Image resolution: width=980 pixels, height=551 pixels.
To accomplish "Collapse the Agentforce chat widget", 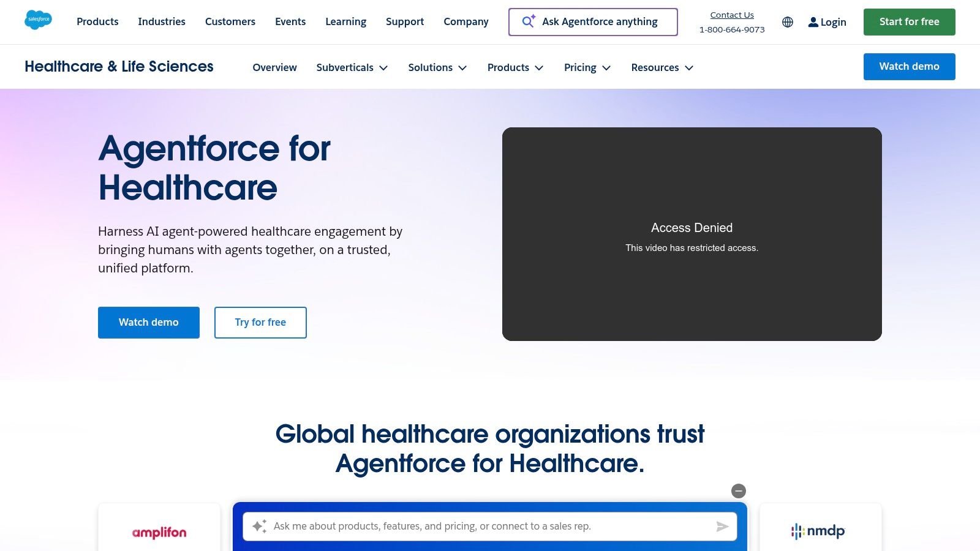I will (739, 491).
